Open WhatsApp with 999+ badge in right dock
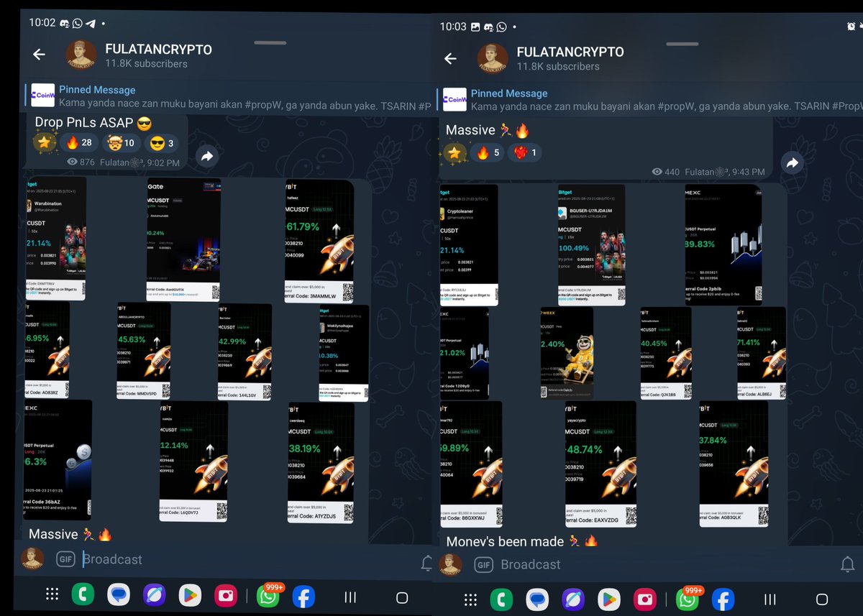 pos(687,599)
